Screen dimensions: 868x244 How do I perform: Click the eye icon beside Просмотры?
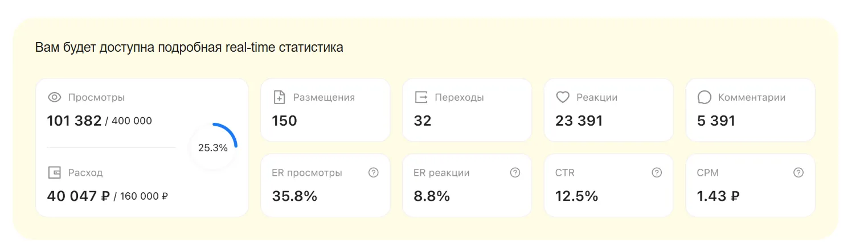(x=54, y=97)
